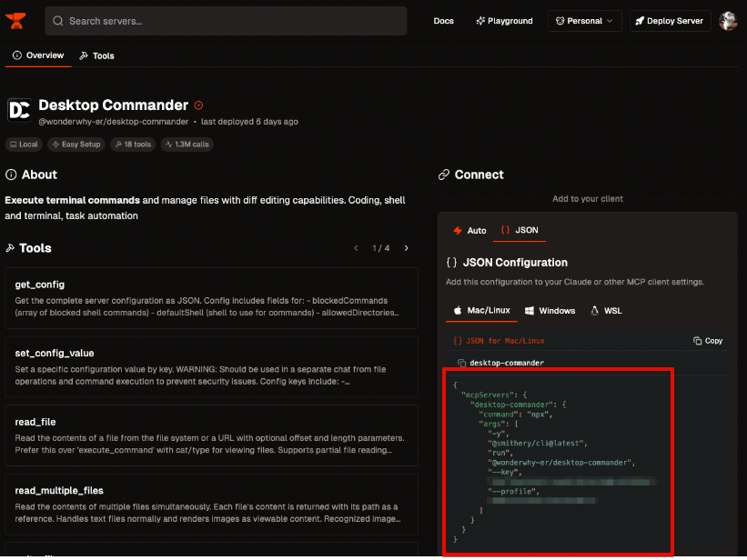This screenshot has height=560, width=747.
Task: Click the "@smithery/cli@latest" code line
Action: (x=538, y=444)
